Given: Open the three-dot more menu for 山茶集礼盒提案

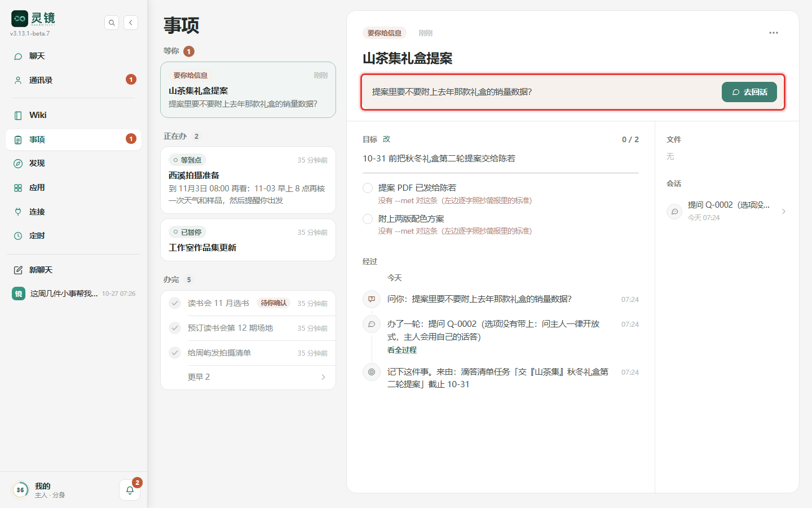Looking at the screenshot, I should coord(774,33).
